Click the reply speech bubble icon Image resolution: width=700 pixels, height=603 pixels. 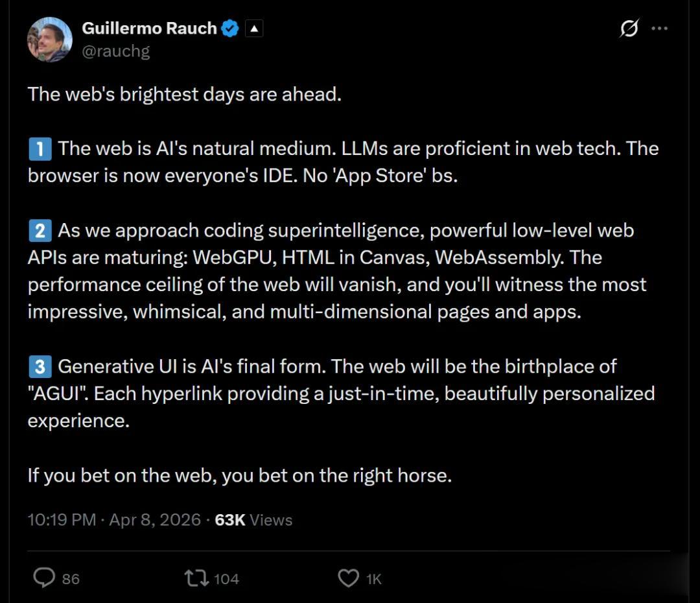[x=44, y=578]
